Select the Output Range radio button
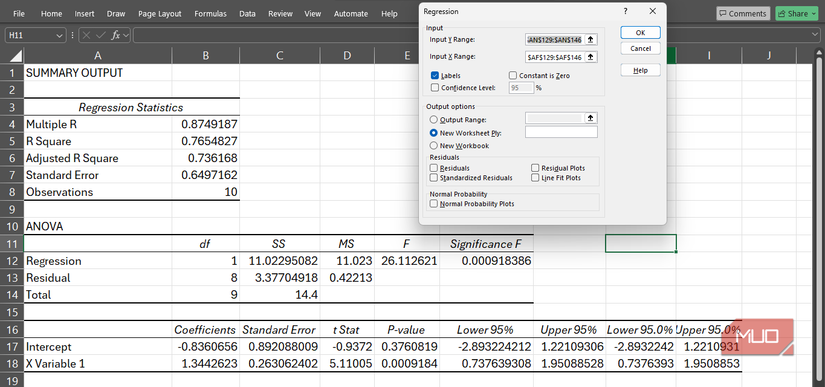The height and width of the screenshot is (387, 825). point(434,120)
